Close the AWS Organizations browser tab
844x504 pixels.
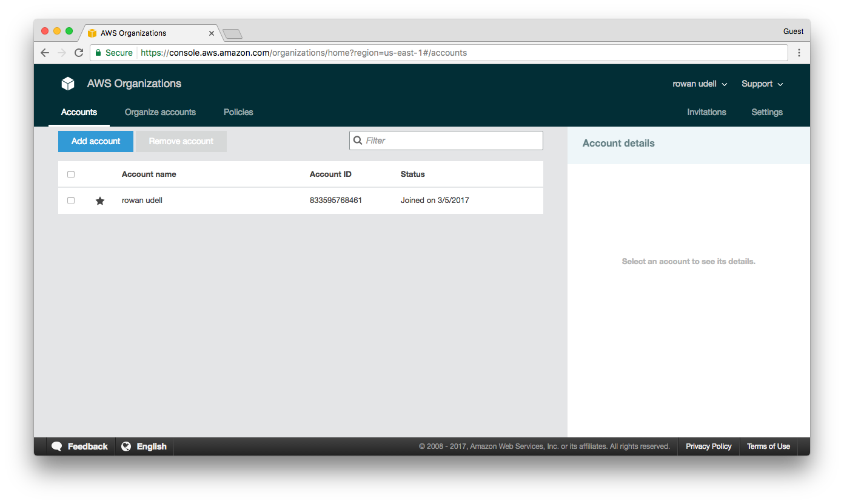(x=212, y=33)
